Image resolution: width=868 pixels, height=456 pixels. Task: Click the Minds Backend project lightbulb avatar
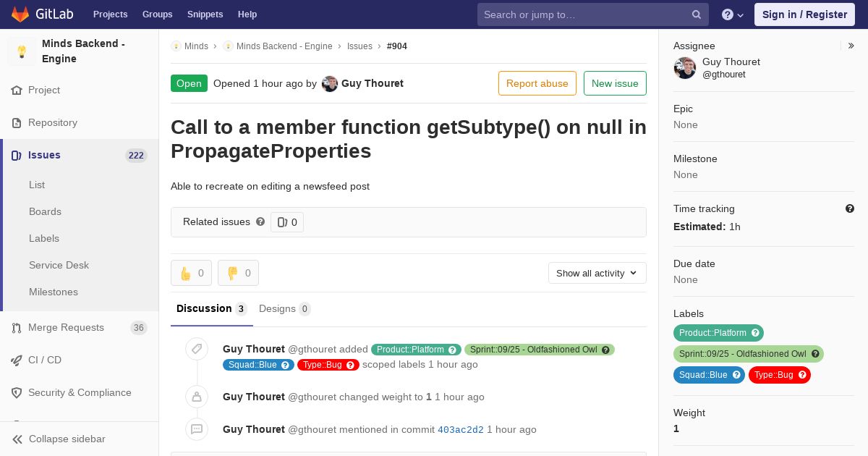tap(22, 51)
